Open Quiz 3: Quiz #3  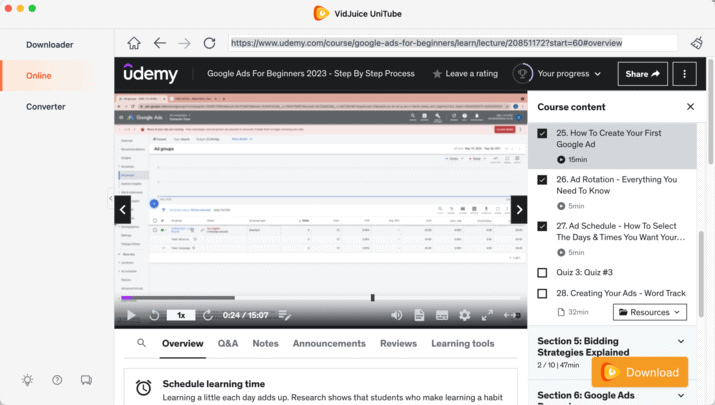[584, 273]
